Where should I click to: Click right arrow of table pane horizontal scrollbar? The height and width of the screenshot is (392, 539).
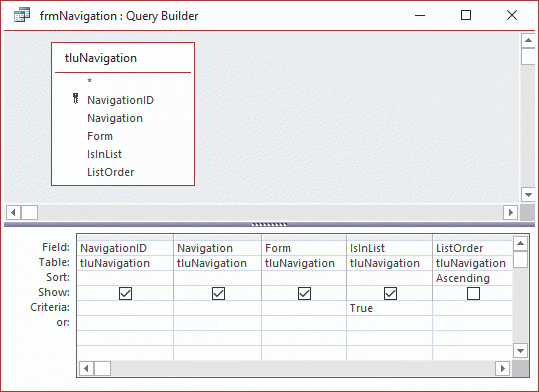(x=510, y=213)
